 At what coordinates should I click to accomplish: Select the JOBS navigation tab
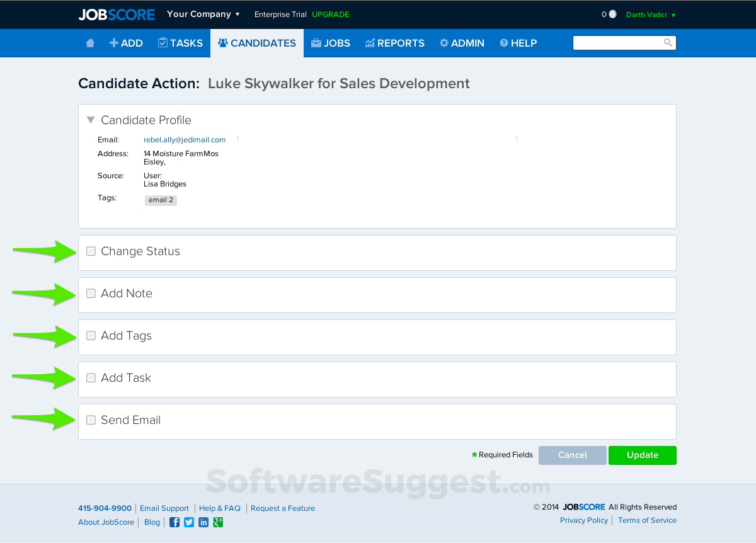tap(331, 43)
